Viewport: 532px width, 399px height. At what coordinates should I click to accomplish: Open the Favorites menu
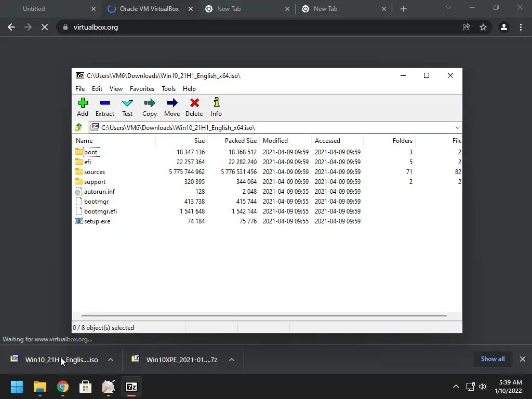142,88
